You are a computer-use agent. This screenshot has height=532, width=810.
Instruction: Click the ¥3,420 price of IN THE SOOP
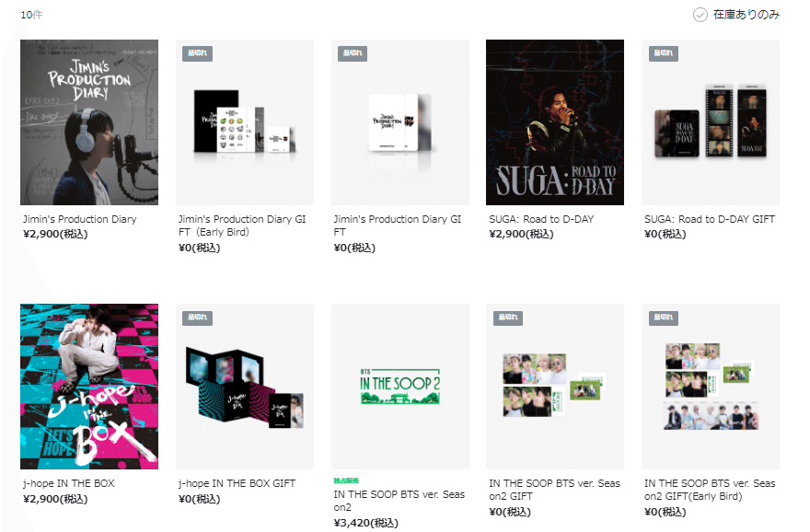coord(365,523)
